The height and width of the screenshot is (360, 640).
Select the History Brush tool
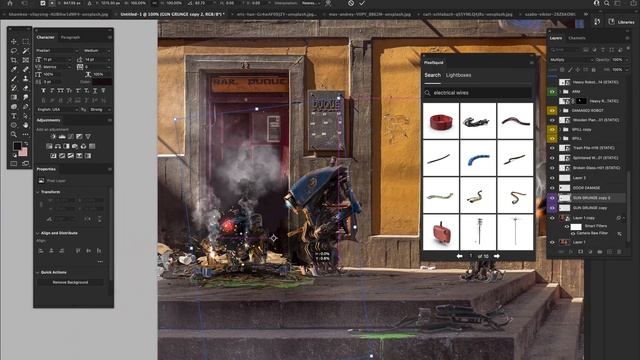[x=14, y=88]
